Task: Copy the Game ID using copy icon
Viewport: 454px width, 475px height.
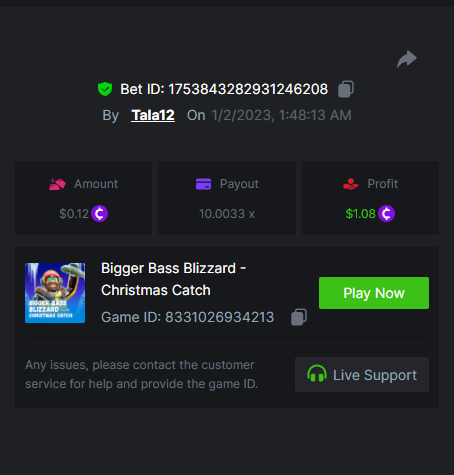Action: pos(299,317)
